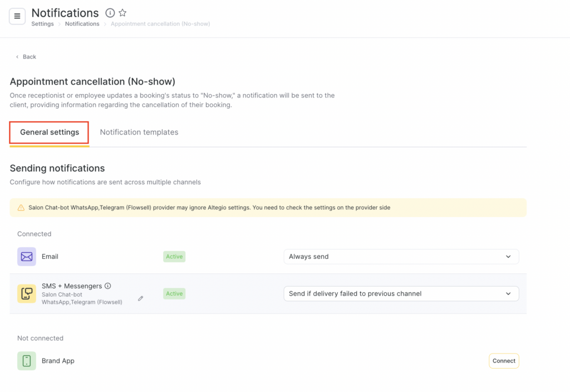Click the Brand App phone icon

click(x=27, y=361)
